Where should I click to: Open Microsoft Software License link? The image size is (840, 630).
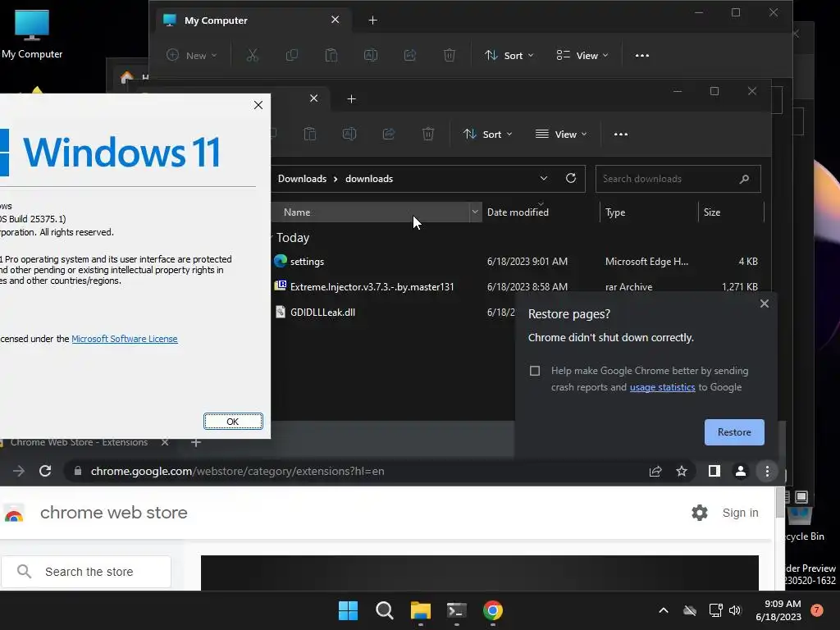(125, 339)
